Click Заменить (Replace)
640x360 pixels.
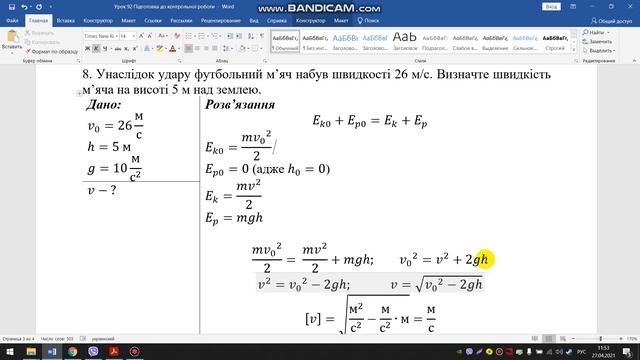coord(598,42)
